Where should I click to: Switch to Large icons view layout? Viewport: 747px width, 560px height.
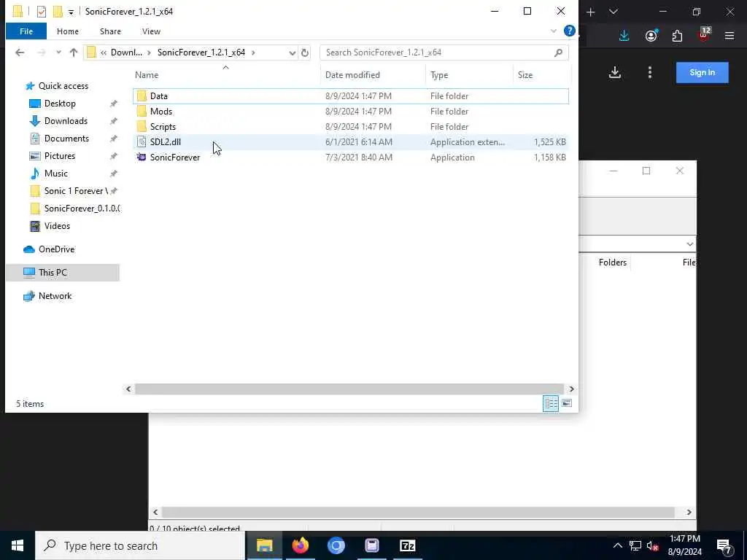click(x=566, y=403)
